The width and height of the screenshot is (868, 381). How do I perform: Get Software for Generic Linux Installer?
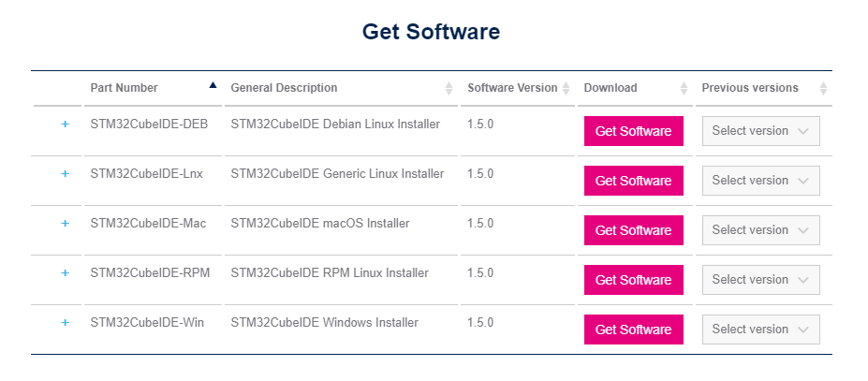click(633, 181)
